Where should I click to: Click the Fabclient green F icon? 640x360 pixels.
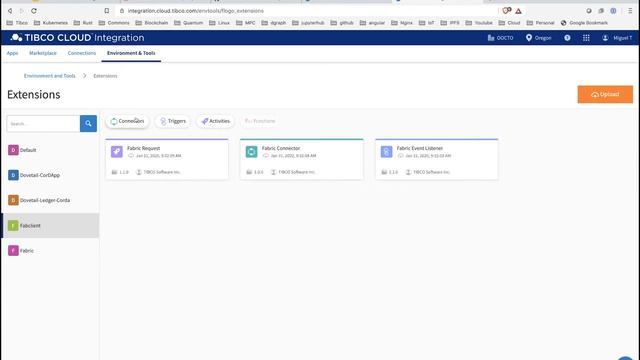point(13,226)
